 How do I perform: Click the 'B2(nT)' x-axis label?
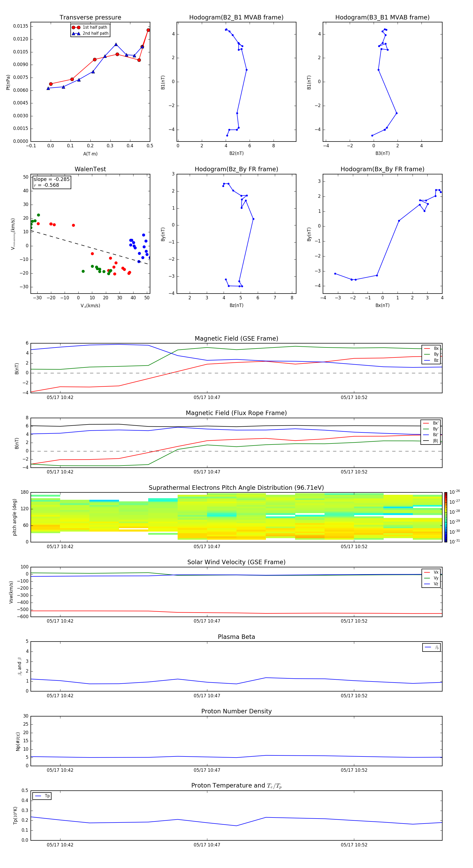coord(236,153)
